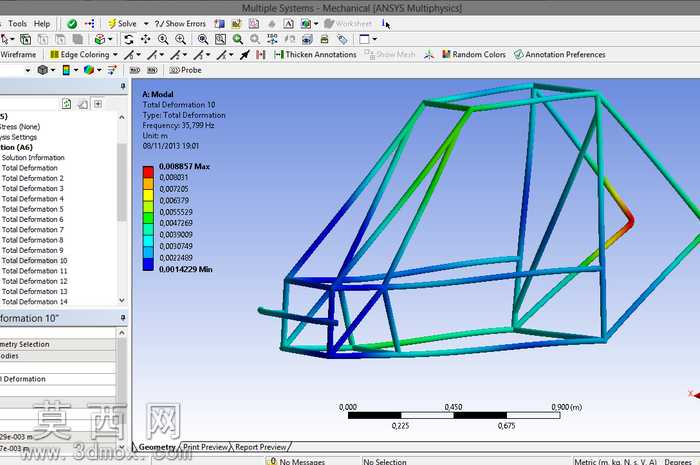Click the chart icon in top toolbar
This screenshot has width=700, height=465.
tap(236, 24)
